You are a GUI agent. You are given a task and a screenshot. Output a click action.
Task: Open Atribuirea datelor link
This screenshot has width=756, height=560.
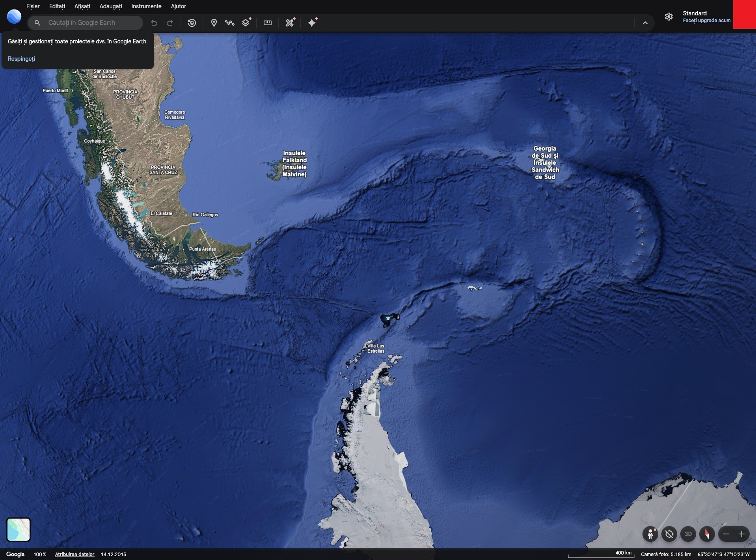coord(74,554)
